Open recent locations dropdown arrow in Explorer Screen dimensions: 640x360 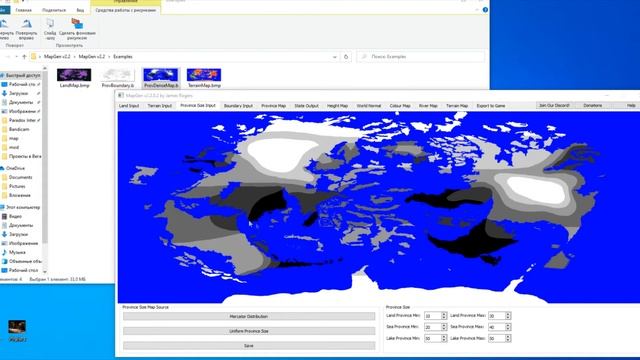coord(17,57)
